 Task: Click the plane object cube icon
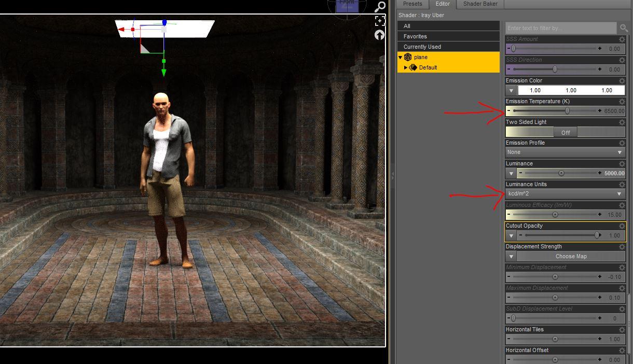click(x=408, y=57)
